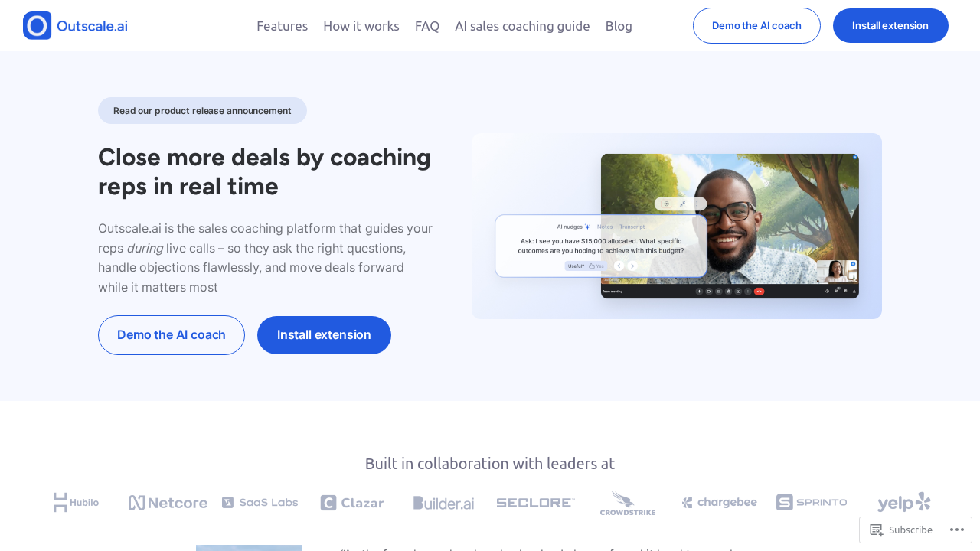Go to How it works section
Screen dimensions: 980x551
tap(361, 26)
